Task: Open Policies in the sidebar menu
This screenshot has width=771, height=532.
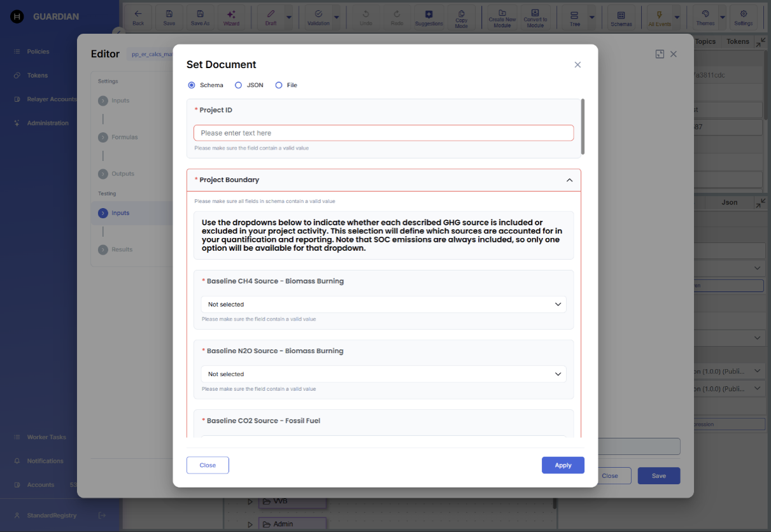Action: click(x=38, y=52)
